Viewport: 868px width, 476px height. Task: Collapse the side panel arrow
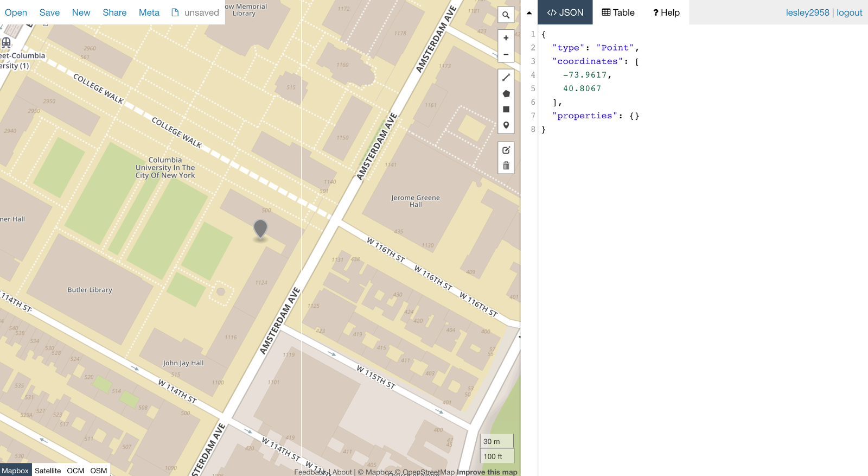tap(529, 12)
